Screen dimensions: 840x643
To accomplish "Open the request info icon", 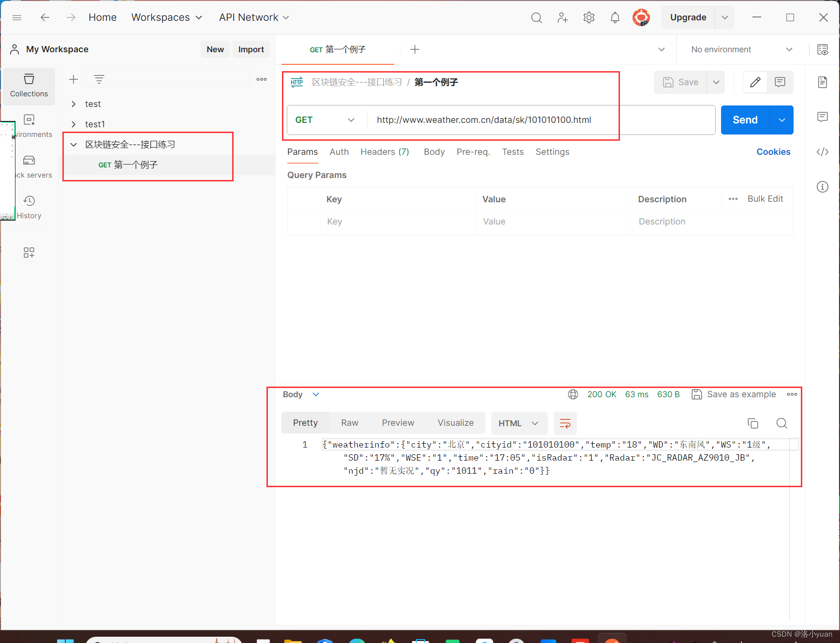I will coord(823,187).
